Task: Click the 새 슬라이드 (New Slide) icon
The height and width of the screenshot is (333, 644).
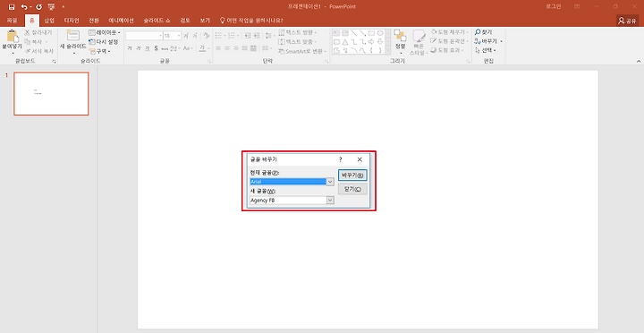Action: click(x=73, y=35)
